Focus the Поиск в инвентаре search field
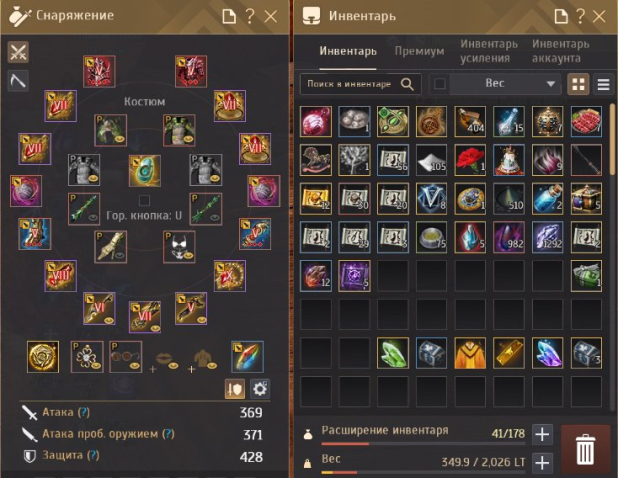 (x=361, y=84)
